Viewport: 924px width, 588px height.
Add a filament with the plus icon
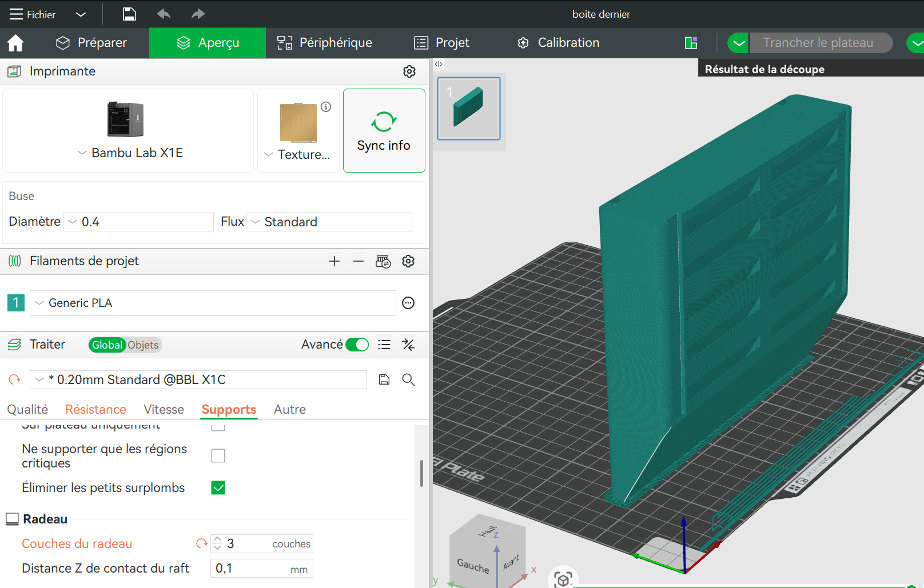pos(334,261)
